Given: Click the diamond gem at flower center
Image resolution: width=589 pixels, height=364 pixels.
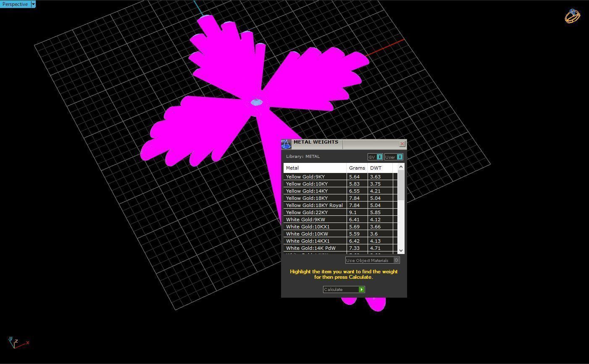Looking at the screenshot, I should (x=256, y=102).
